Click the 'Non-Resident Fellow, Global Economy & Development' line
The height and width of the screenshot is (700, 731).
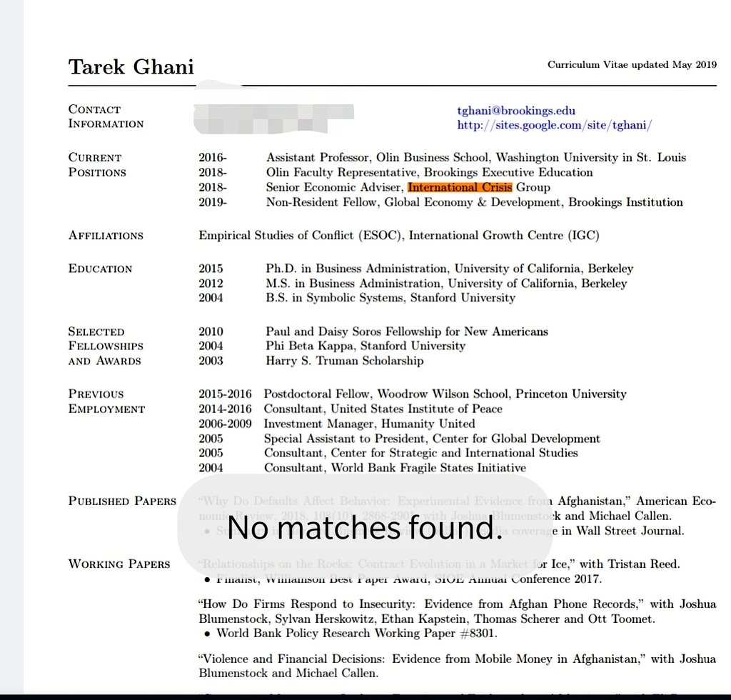point(474,202)
